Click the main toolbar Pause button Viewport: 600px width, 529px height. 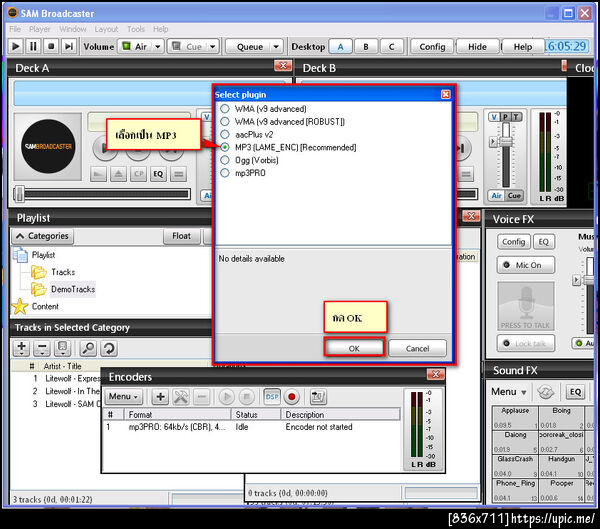pyautogui.click(x=33, y=47)
